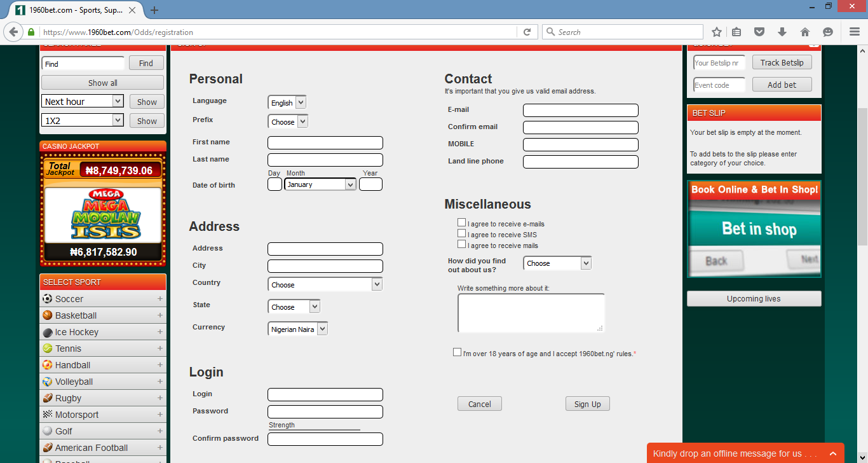Click the Track Betslip button
Viewport: 868px width, 463px height.
coord(782,62)
